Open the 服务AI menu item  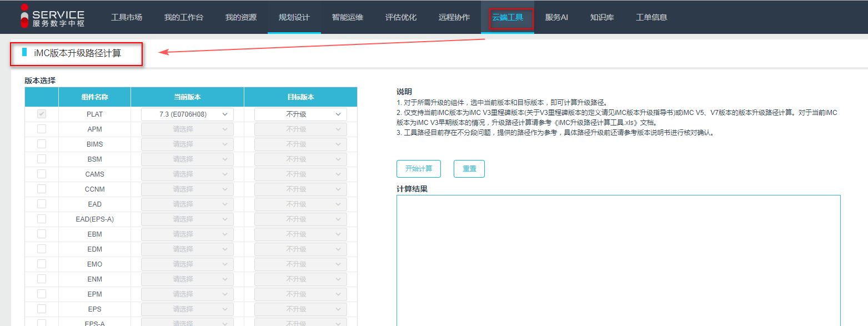[x=556, y=17]
